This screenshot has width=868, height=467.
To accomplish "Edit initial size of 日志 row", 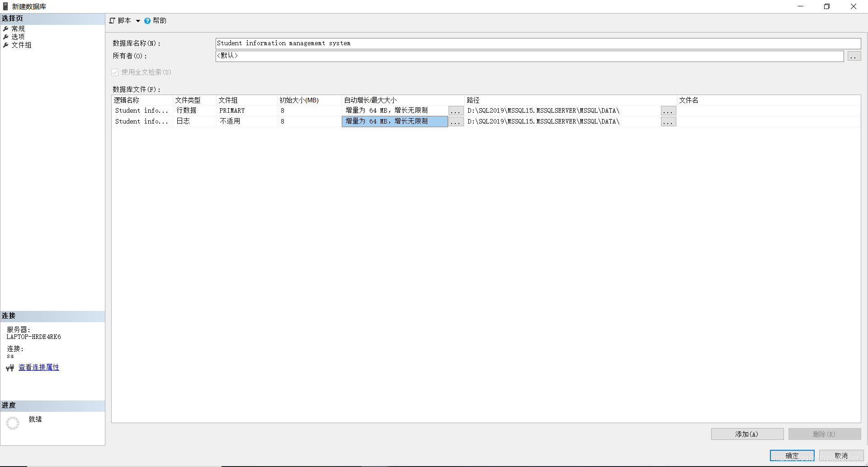I will point(309,121).
